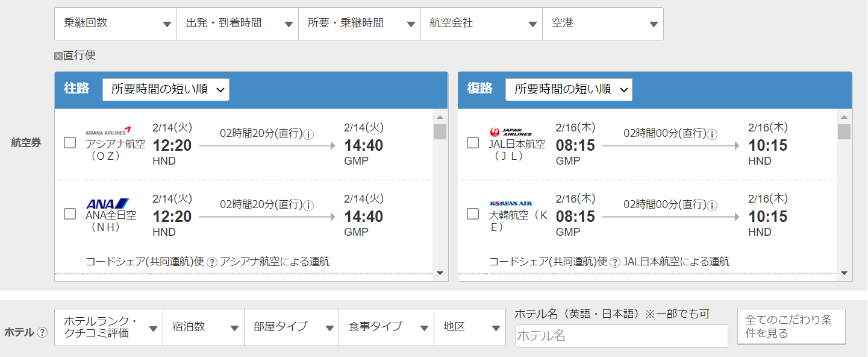
Task: Open the 復路 sort order dropdown
Action: point(569,89)
